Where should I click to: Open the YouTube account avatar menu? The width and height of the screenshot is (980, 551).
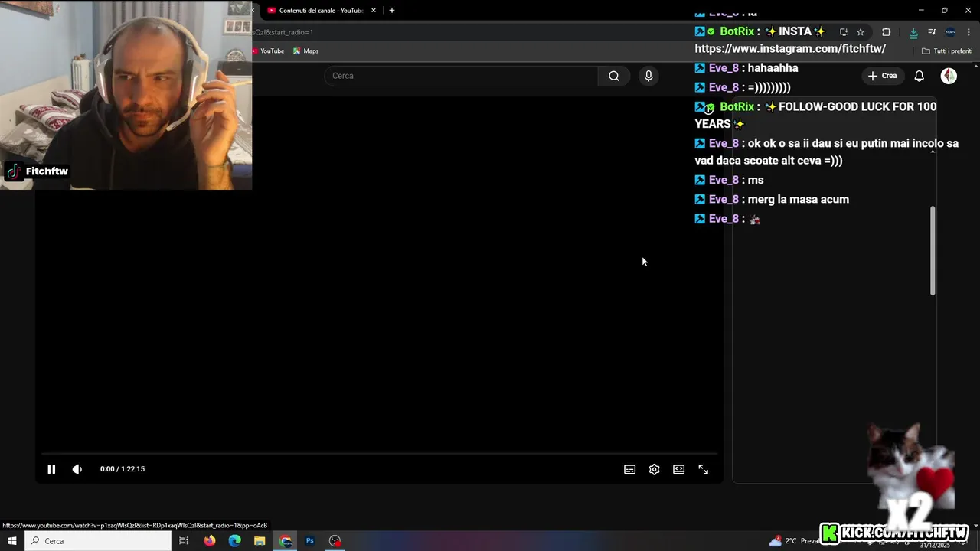pyautogui.click(x=949, y=76)
